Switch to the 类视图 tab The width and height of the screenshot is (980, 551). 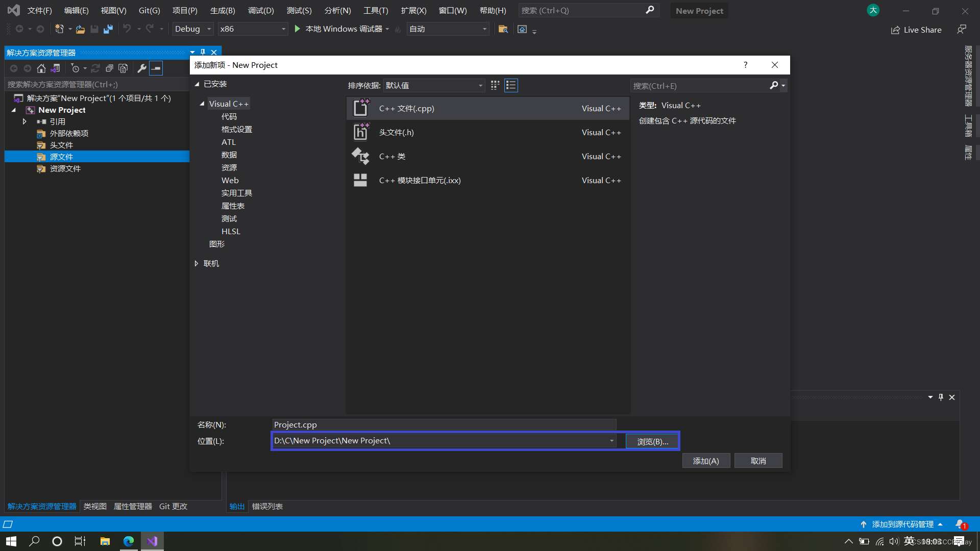tap(95, 506)
